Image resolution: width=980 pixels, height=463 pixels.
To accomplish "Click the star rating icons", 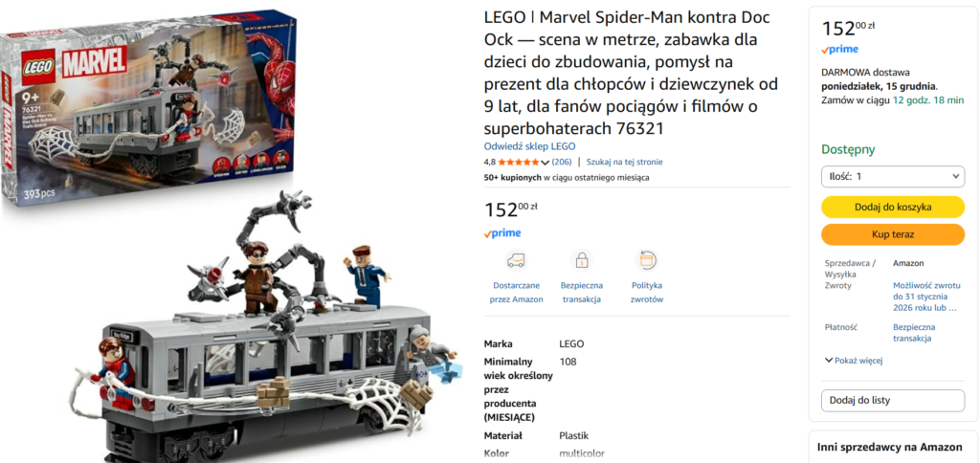I will pyautogui.click(x=518, y=162).
